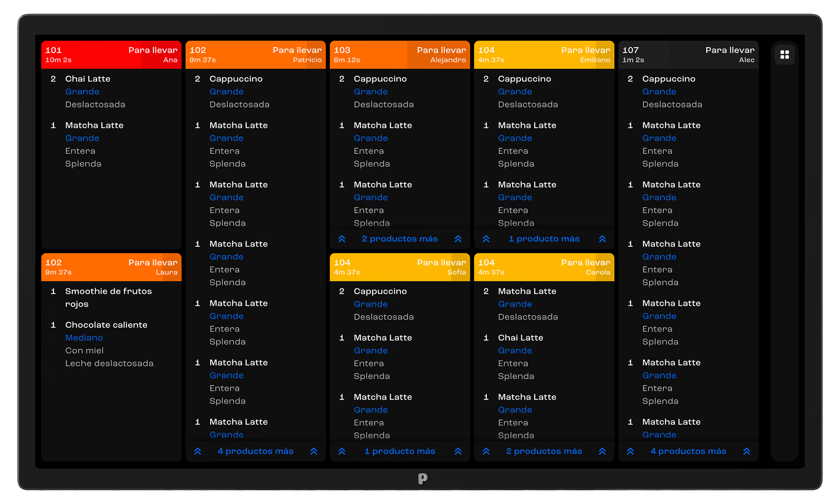The image size is (840, 504).
Task: Click right chevron in Emiliano's '1 producto más' bar
Action: point(602,239)
